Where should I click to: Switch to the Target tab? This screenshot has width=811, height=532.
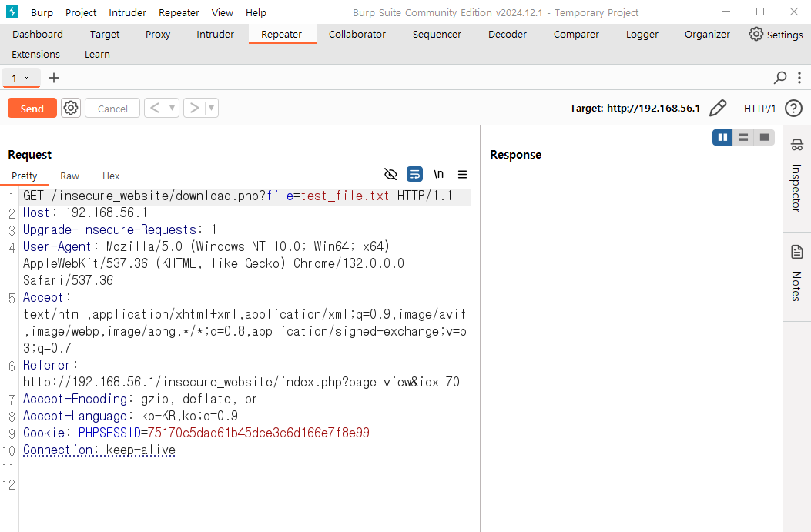105,34
